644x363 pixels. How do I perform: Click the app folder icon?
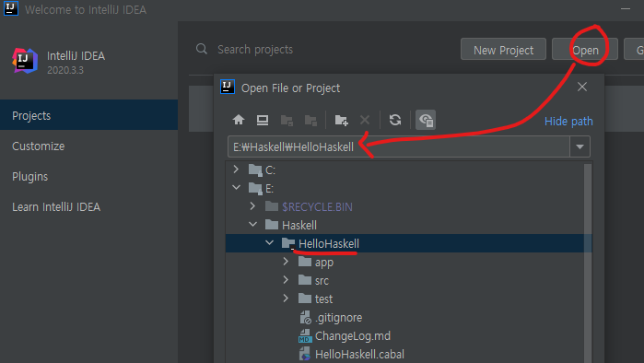click(305, 261)
